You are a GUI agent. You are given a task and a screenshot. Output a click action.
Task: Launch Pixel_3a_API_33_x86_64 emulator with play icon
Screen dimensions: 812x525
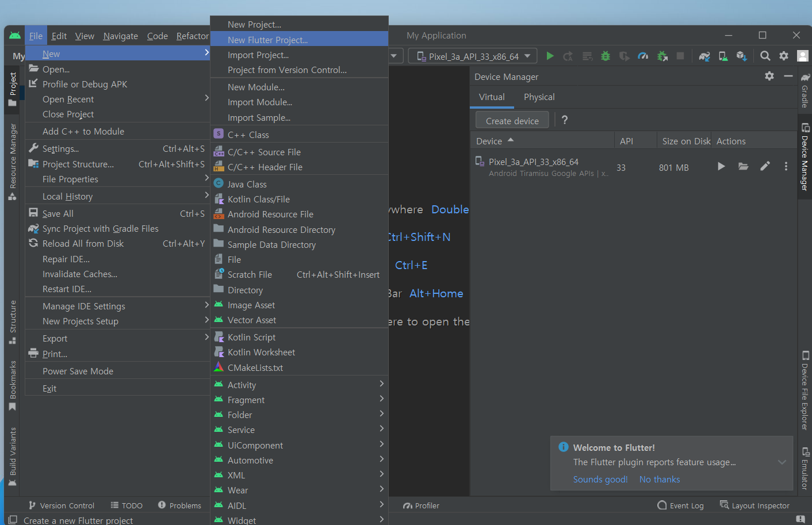(721, 166)
